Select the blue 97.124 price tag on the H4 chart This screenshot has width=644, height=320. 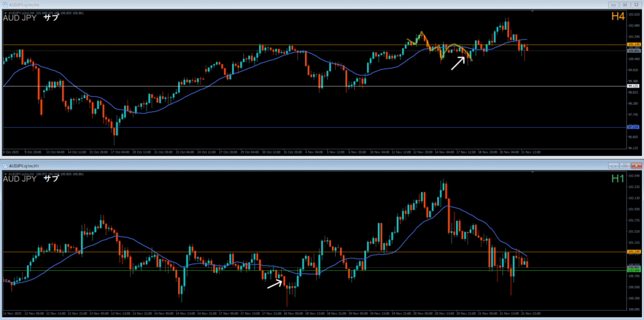click(632, 128)
